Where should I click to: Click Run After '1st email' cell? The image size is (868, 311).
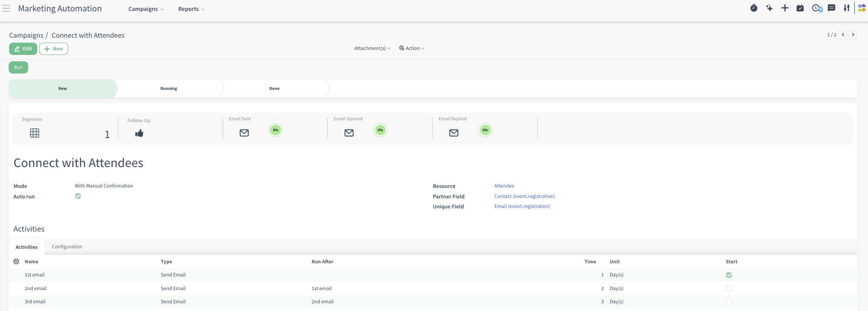point(321,288)
